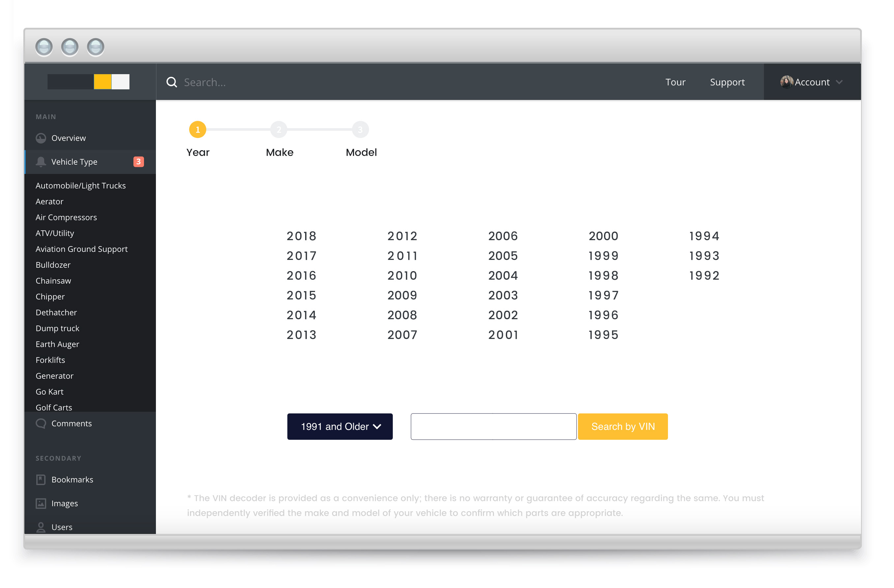Viewport: 894px width, 588px height.
Task: Click the Search by VIN button
Action: [x=622, y=426]
